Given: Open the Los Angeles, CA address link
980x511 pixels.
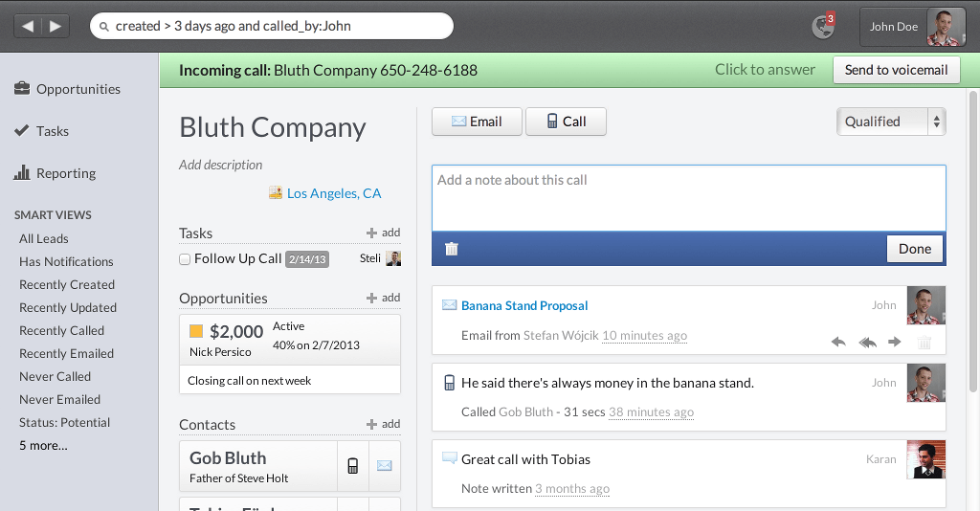Looking at the screenshot, I should 334,193.
